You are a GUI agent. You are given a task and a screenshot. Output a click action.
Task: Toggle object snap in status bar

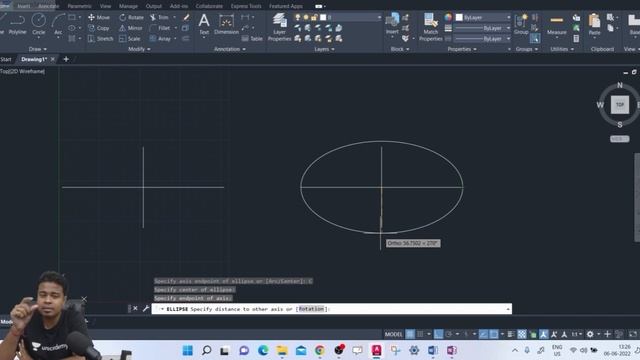(493, 334)
